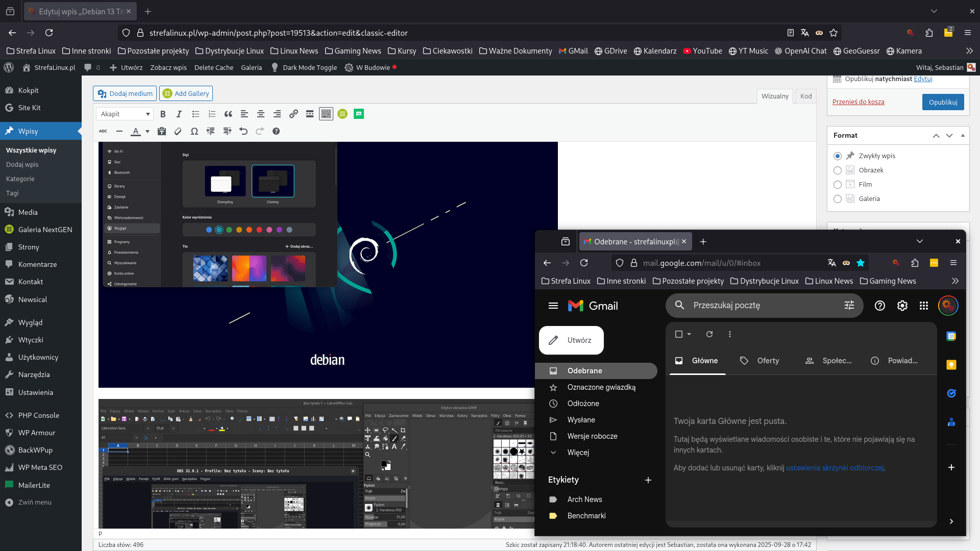Click Przenieś do kosza link

(858, 102)
